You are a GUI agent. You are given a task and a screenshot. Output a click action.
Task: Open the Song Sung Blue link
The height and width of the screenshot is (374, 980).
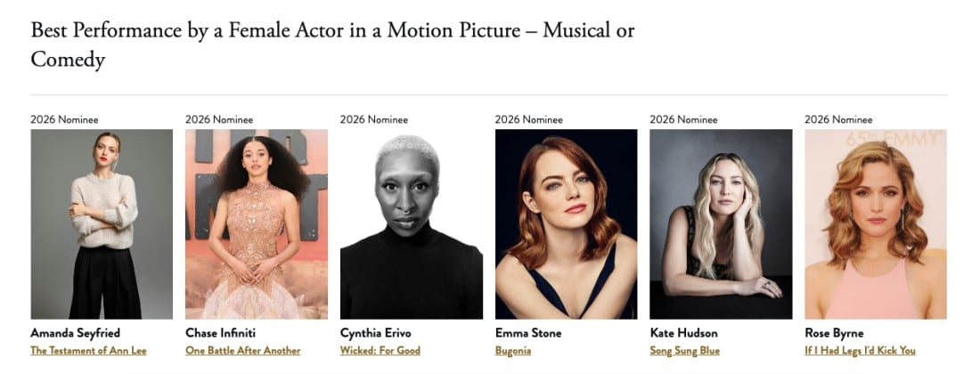point(685,351)
